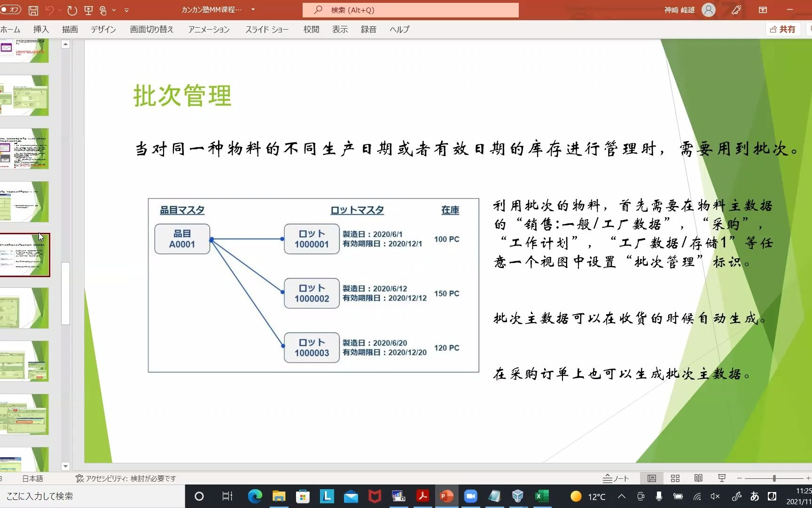Click the zoom out minus button
Viewport: 812px width, 508px height.
click(740, 478)
